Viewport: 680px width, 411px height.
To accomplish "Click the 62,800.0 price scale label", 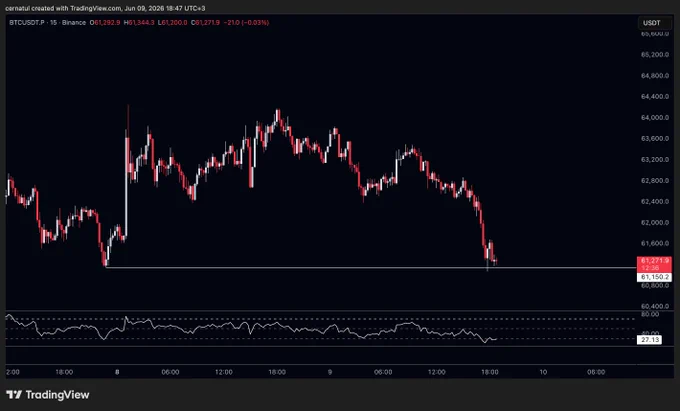I will tap(655, 180).
